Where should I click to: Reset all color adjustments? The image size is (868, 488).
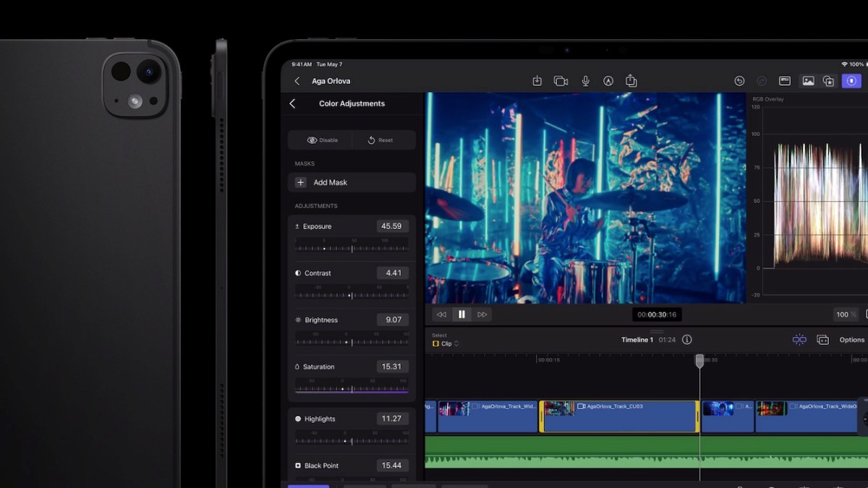[383, 140]
